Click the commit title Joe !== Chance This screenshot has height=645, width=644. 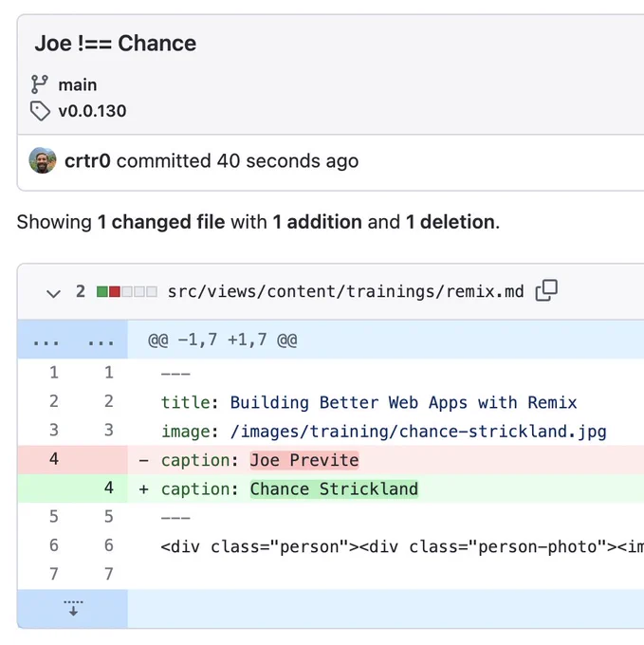pos(116,44)
